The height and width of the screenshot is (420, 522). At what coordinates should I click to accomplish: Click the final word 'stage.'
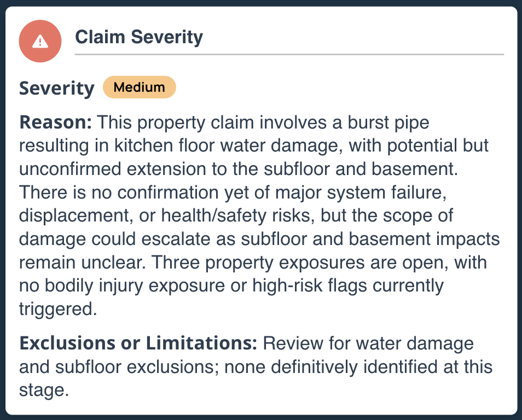44,390
